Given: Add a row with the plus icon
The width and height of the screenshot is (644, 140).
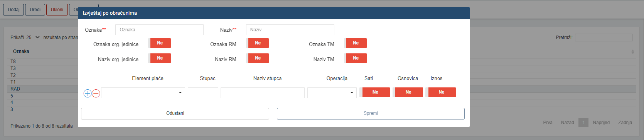Looking at the screenshot, I should [88, 93].
